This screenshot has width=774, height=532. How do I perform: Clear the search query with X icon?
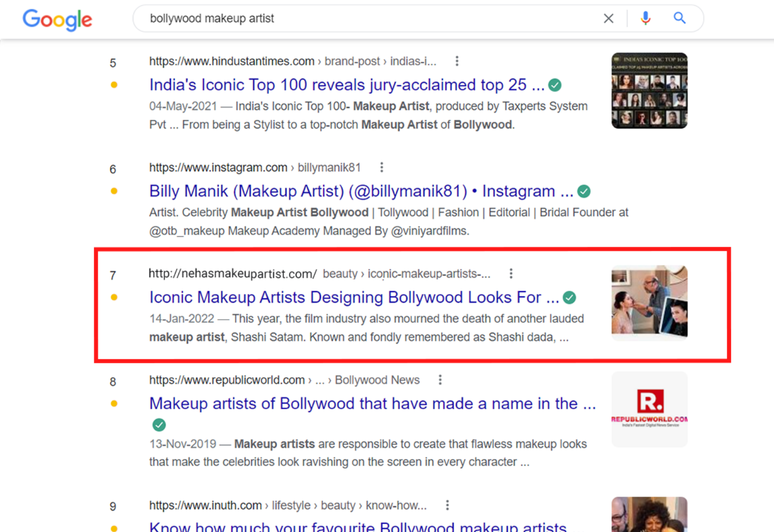(609, 18)
